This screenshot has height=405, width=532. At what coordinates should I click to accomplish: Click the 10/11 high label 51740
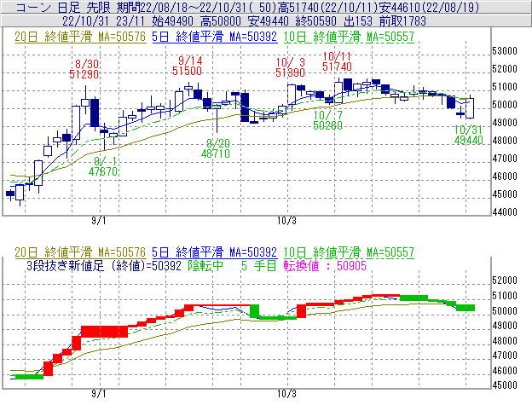click(x=338, y=66)
